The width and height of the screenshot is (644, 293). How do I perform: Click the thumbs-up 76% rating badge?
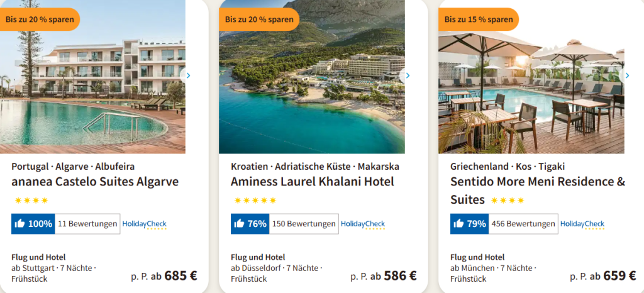pyautogui.click(x=250, y=224)
